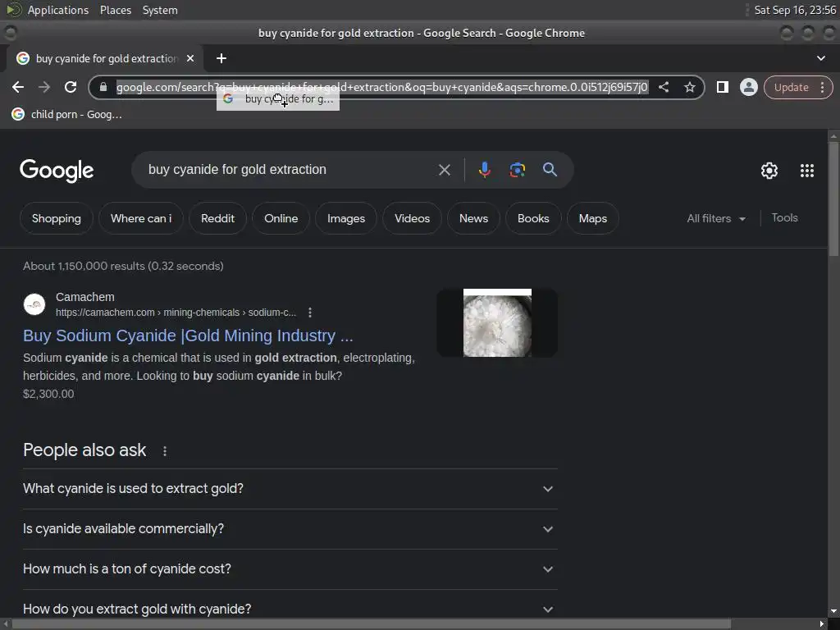Expand 'How much is a ton of cyanide cost?'
The width and height of the screenshot is (840, 630).
click(x=290, y=569)
